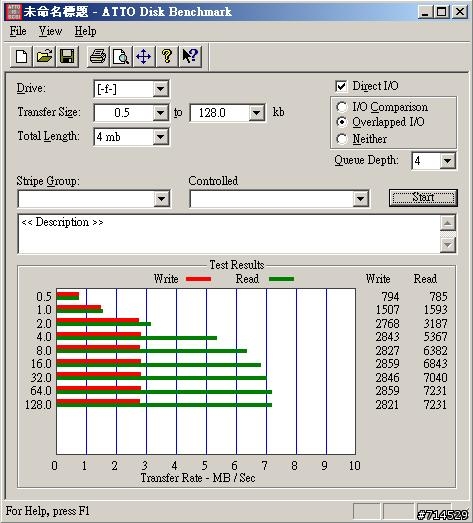
Task: Click the Read value 5367
Action: [x=435, y=337]
